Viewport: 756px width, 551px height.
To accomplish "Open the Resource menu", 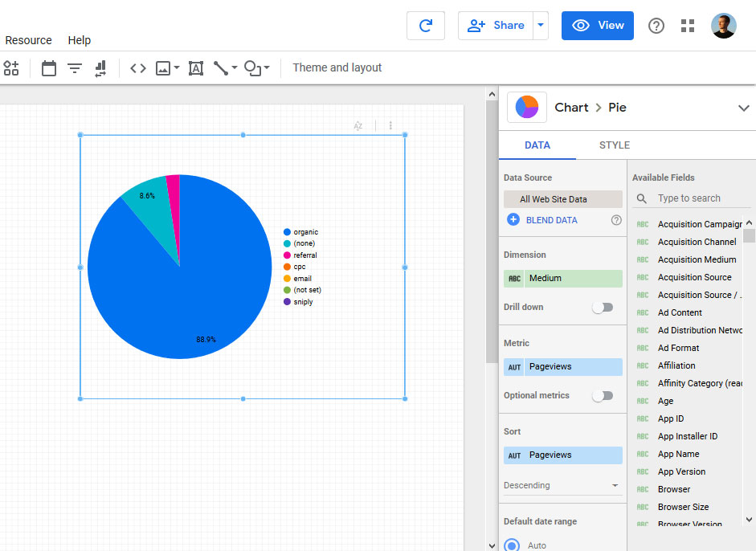I will coord(28,40).
